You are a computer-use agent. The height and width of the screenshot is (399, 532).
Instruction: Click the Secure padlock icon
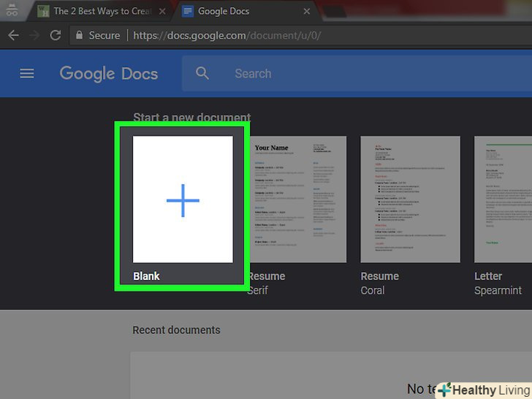(79, 35)
